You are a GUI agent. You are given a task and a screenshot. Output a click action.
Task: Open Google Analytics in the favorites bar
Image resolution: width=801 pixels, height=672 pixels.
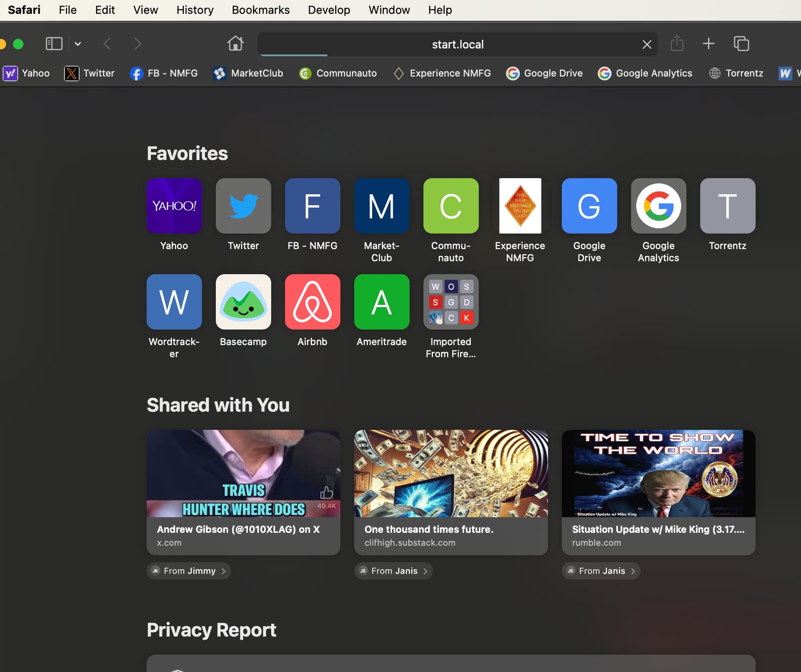coord(645,73)
